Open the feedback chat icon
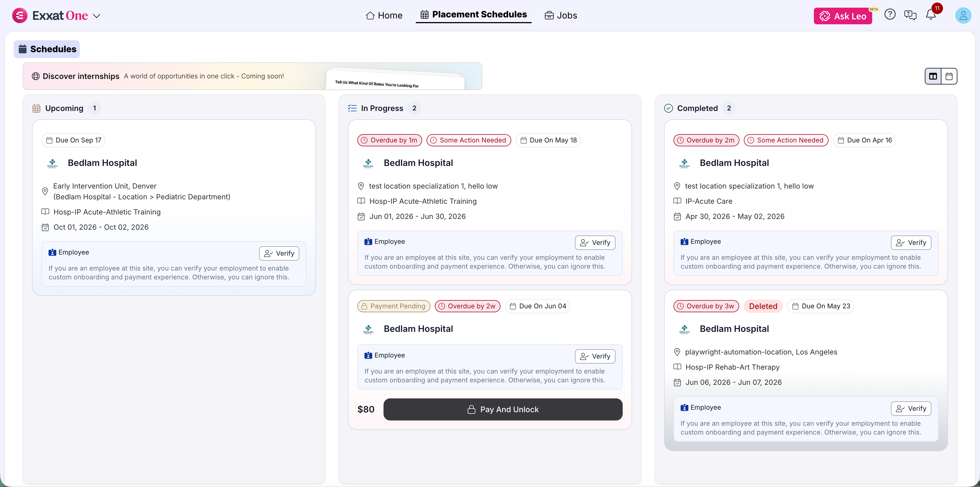Viewport: 980px width, 487px height. tap(910, 15)
